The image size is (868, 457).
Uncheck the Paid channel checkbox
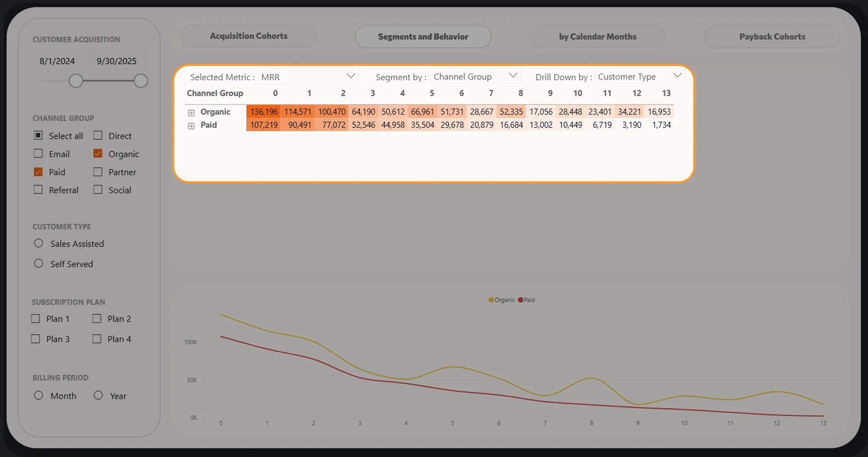tap(38, 172)
